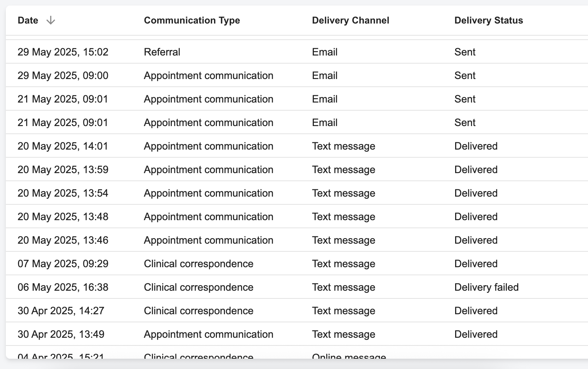588x369 pixels.
Task: Click Sent status of the Referral row
Action: click(x=465, y=52)
